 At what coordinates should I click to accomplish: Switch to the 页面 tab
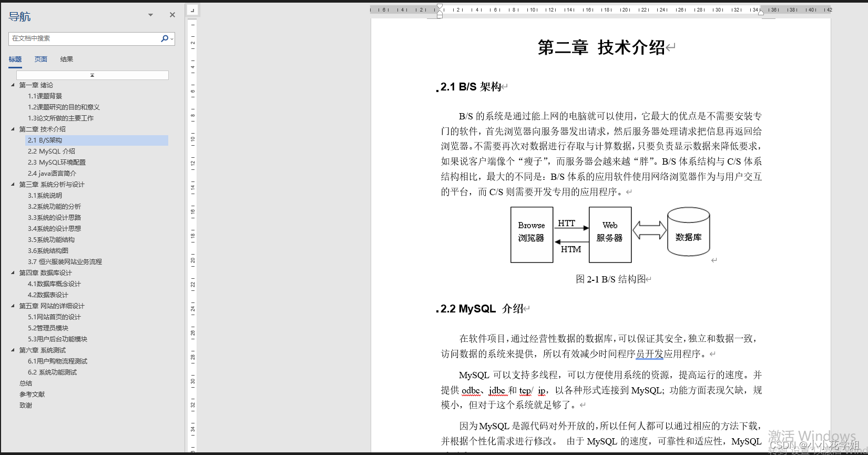41,59
